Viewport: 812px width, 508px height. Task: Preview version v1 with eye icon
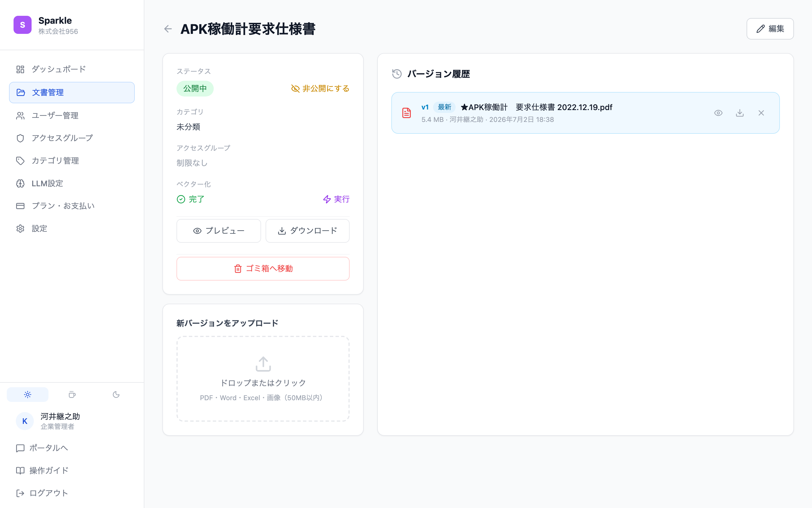tap(718, 113)
